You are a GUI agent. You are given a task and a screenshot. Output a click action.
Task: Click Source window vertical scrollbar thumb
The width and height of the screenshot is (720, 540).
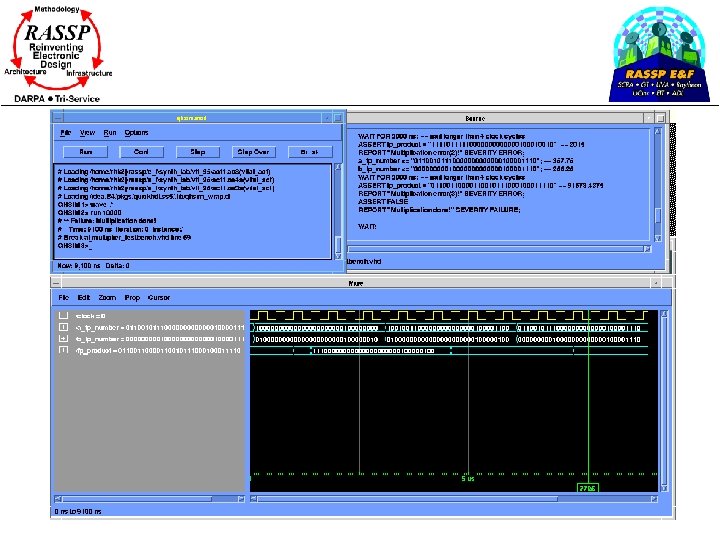pyautogui.click(x=658, y=215)
